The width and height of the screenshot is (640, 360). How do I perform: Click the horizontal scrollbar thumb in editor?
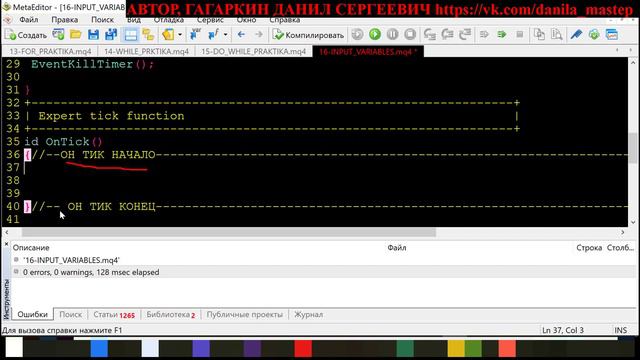click(x=229, y=232)
